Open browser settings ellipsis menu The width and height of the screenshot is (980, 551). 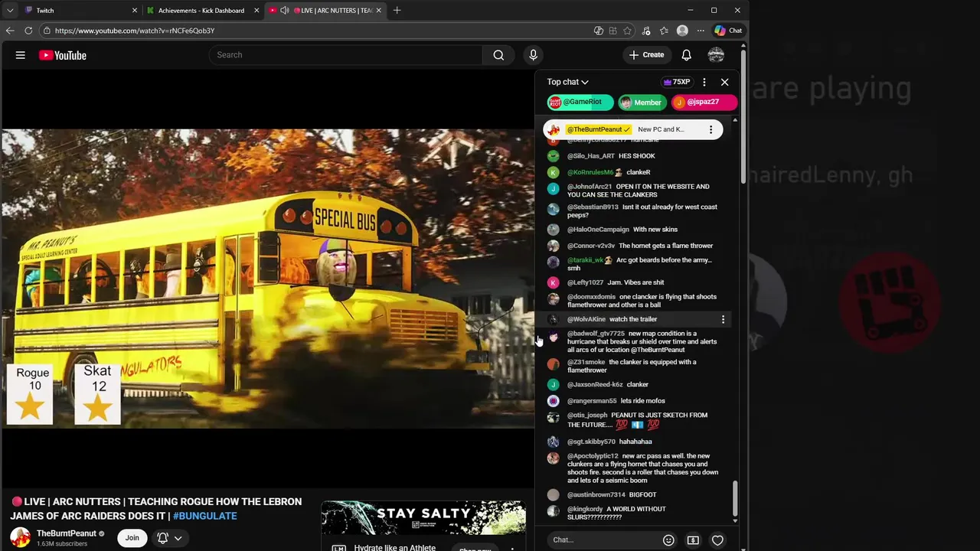click(701, 31)
